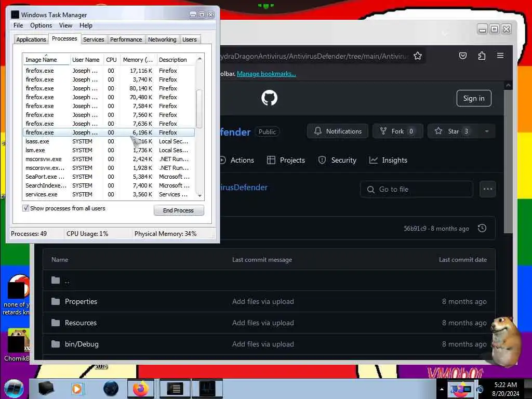Switch to the Users tab

189,39
